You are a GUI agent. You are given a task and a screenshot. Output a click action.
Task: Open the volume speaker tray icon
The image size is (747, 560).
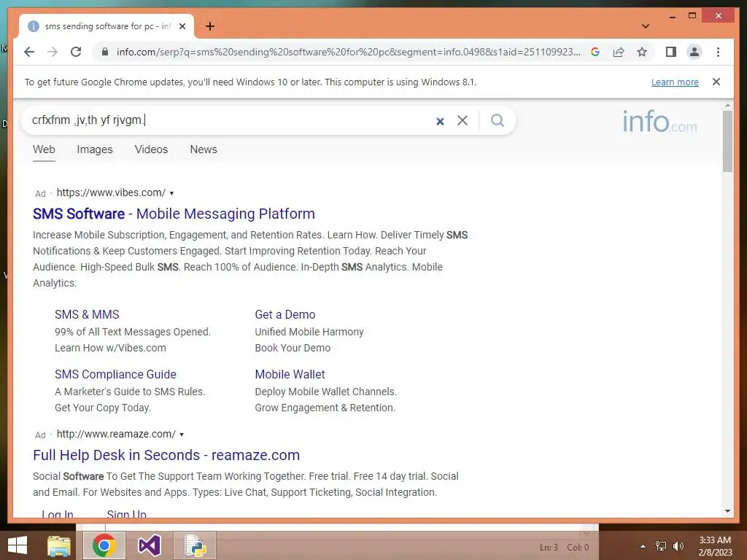[x=678, y=546]
